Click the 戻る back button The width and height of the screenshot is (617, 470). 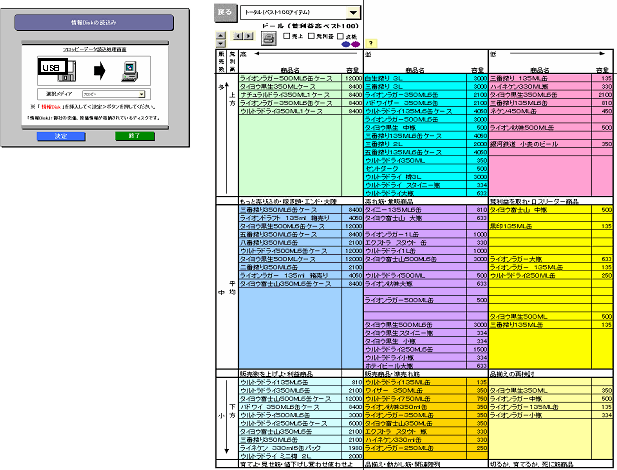click(225, 12)
